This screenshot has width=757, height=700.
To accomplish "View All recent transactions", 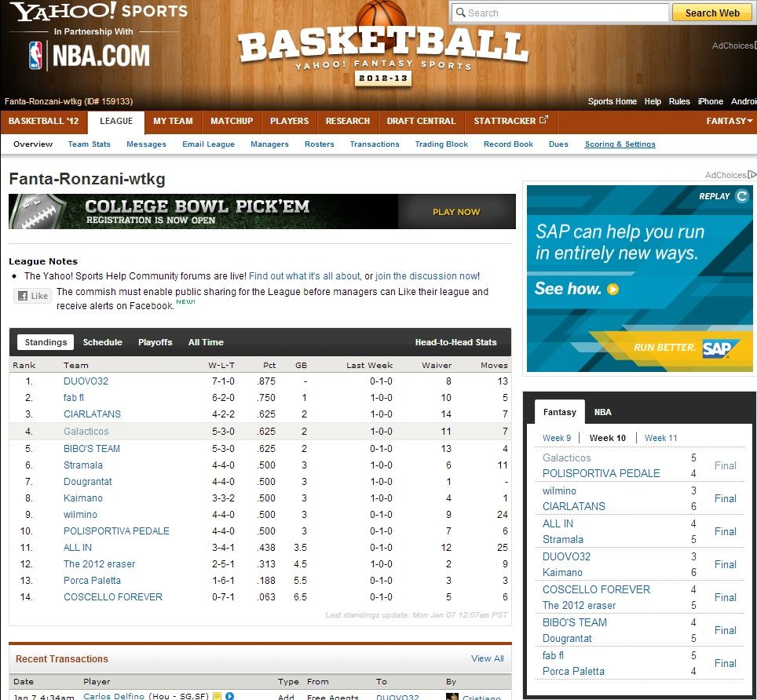I will tap(487, 658).
